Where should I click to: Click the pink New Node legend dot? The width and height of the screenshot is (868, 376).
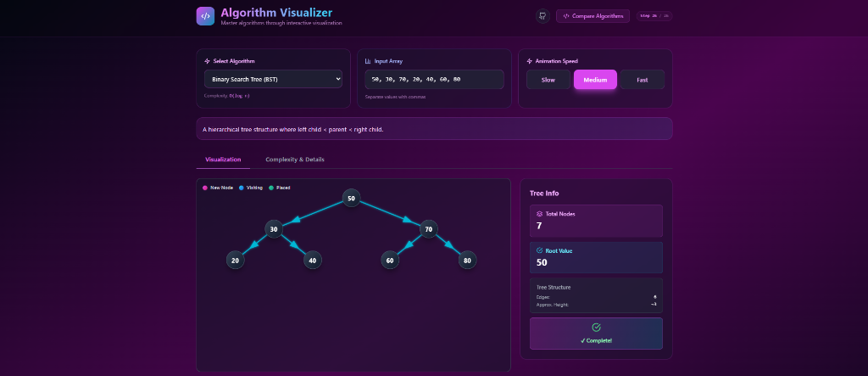point(205,188)
